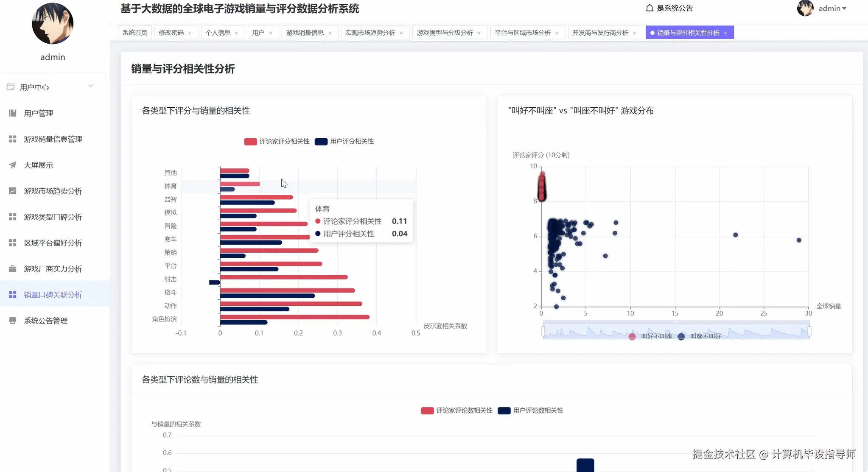This screenshot has width=868, height=472.
Task: Open 用户管理 from the sidebar
Action: 39,113
